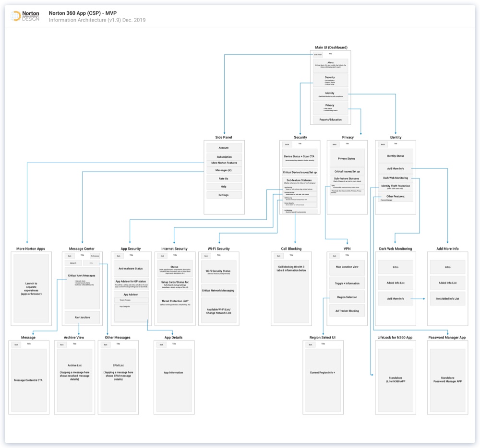Image resolution: width=480 pixels, height=448 pixels.
Task: Open Preferences in Message Center
Action: click(x=95, y=256)
